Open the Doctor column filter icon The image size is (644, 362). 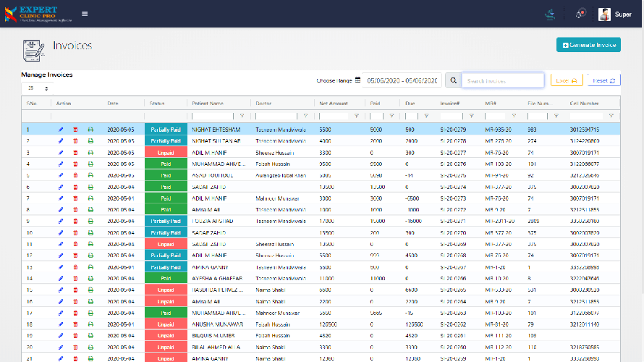click(x=305, y=116)
